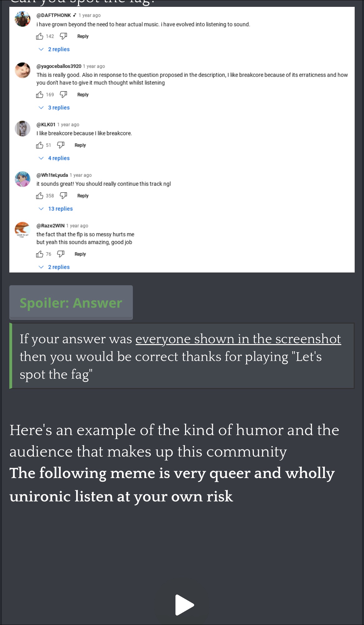Open @Wh1teLyuda profile avatar
The width and height of the screenshot is (364, 625).
click(x=22, y=179)
